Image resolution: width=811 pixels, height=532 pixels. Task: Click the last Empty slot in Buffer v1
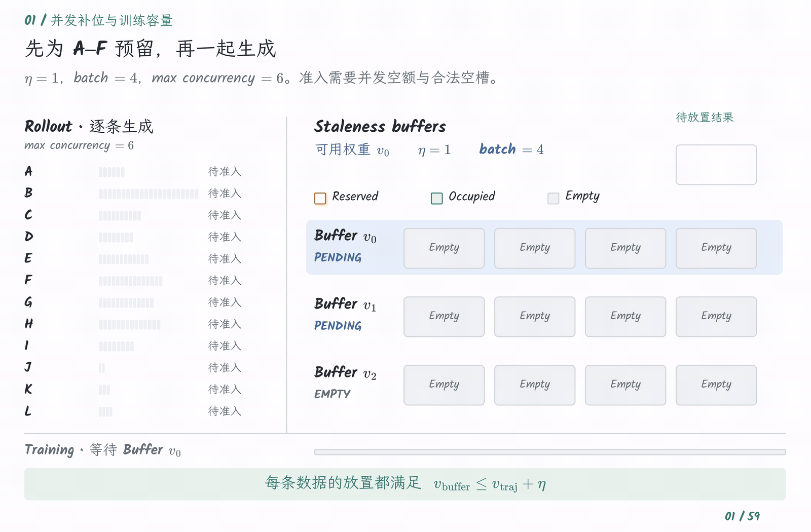[x=716, y=317]
